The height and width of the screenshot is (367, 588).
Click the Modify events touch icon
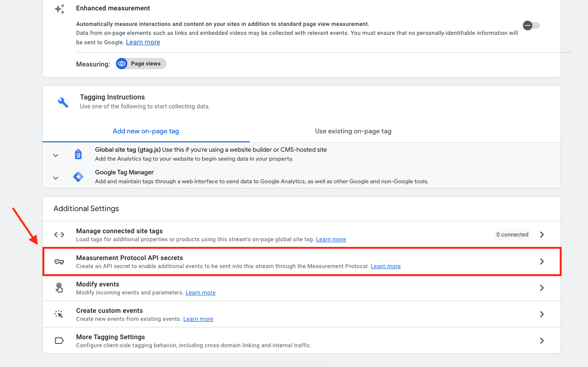(59, 288)
